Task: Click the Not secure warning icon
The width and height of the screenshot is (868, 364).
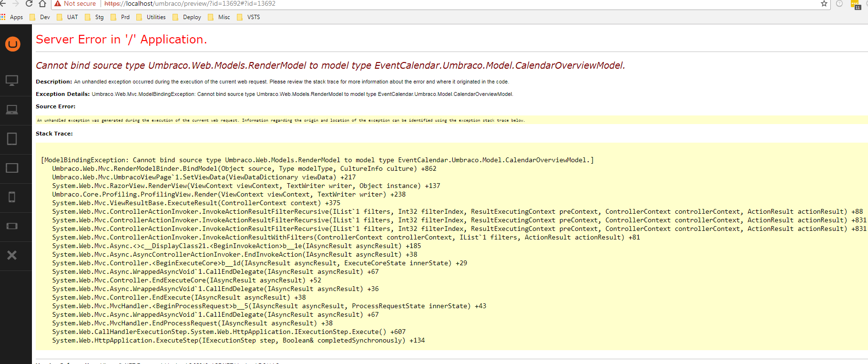Action: 58,4
